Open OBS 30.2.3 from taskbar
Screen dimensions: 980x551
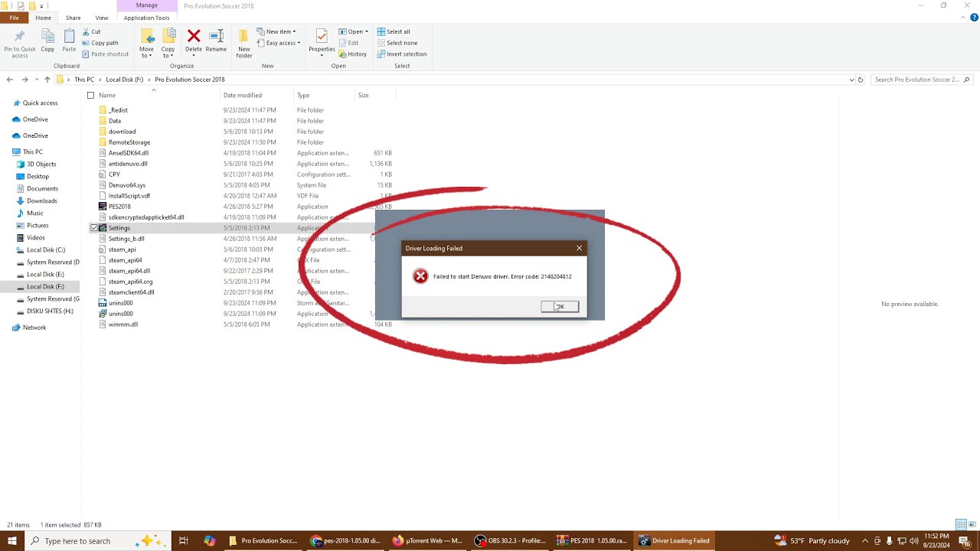509,541
